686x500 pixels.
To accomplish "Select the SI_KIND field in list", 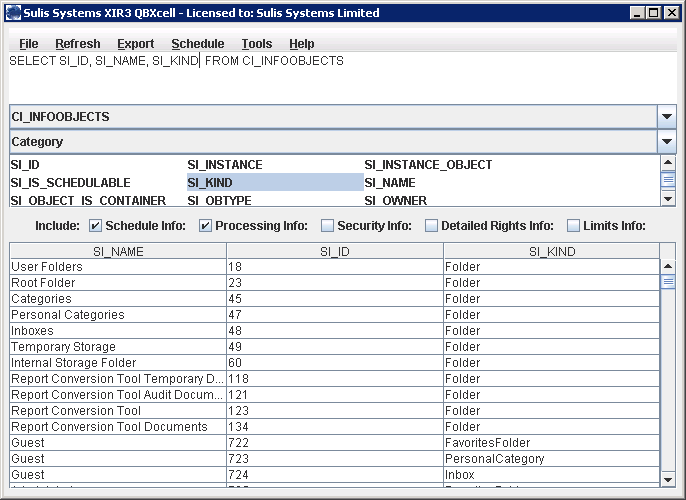I will [274, 183].
